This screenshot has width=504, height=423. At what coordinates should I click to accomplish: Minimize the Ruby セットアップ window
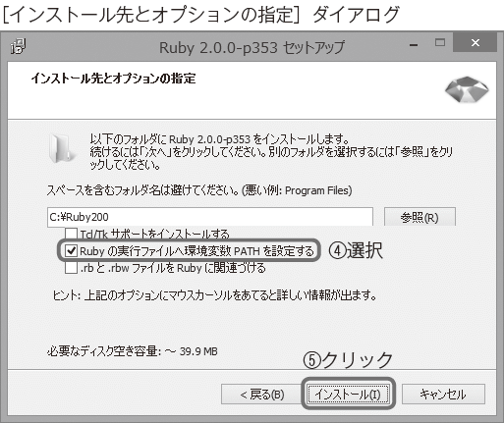pyautogui.click(x=414, y=44)
